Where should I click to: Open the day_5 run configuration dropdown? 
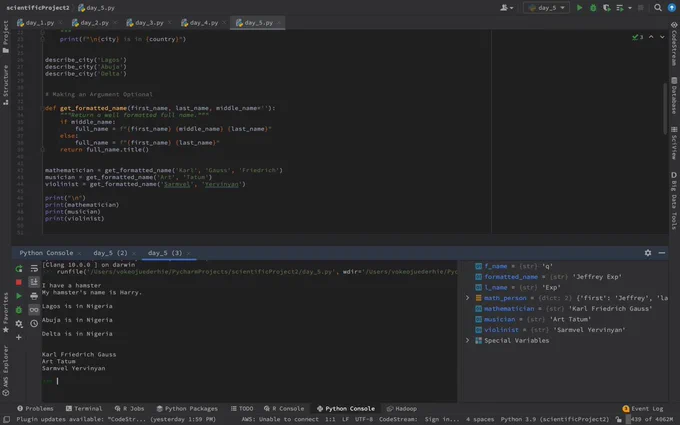pos(546,8)
